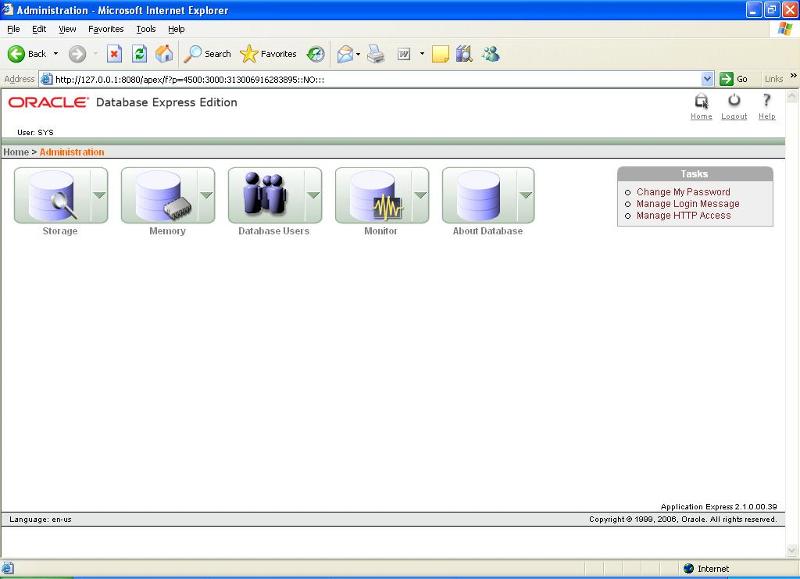Open the Storage database icon

(53, 195)
